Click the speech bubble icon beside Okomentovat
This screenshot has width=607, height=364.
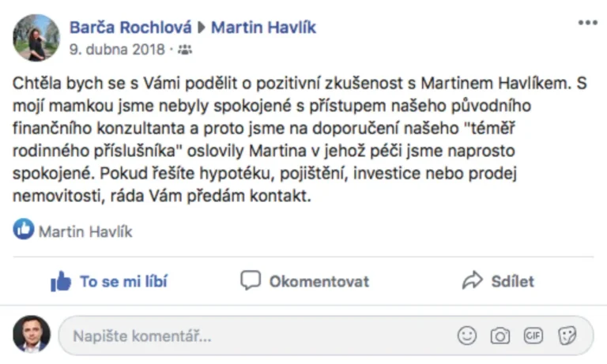251,281
